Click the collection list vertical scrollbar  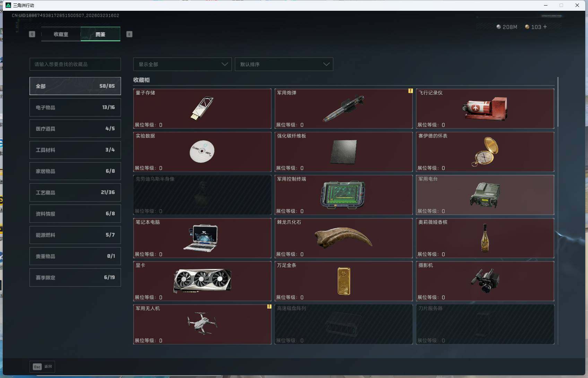[x=558, y=102]
